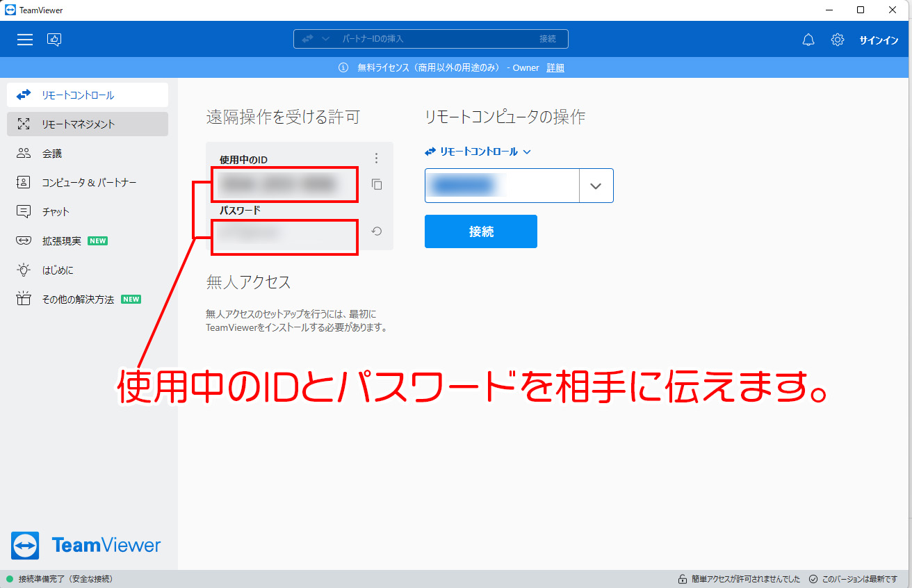
Task: Click the version check mark icon
Action: point(813,579)
